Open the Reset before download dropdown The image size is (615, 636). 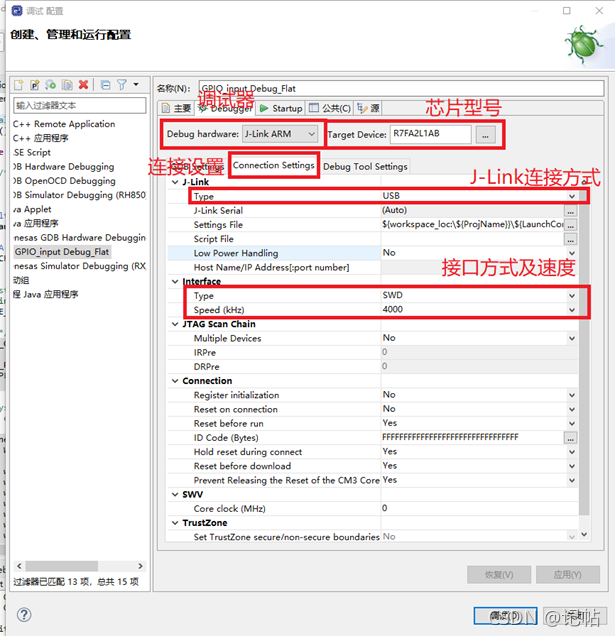tap(572, 466)
